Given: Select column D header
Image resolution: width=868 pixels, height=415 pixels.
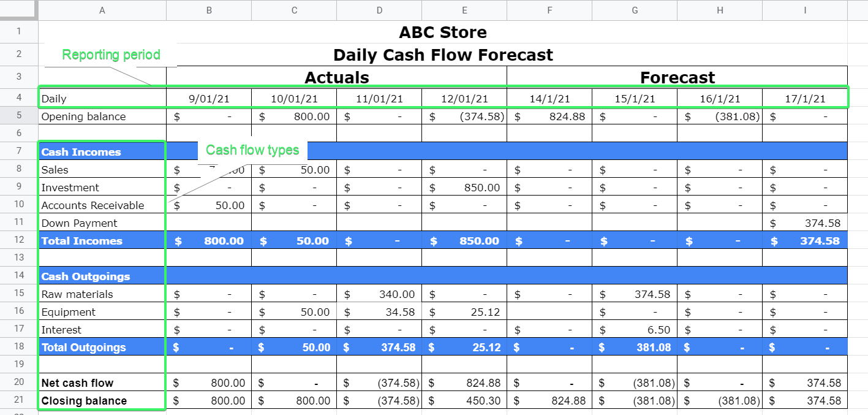Looking at the screenshot, I should point(379,10).
